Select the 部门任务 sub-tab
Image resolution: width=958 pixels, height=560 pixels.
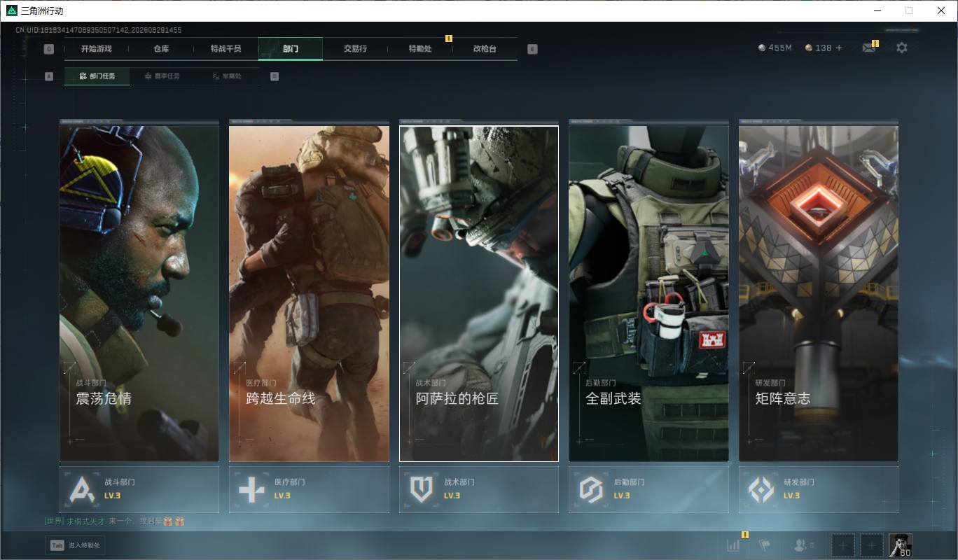click(97, 76)
